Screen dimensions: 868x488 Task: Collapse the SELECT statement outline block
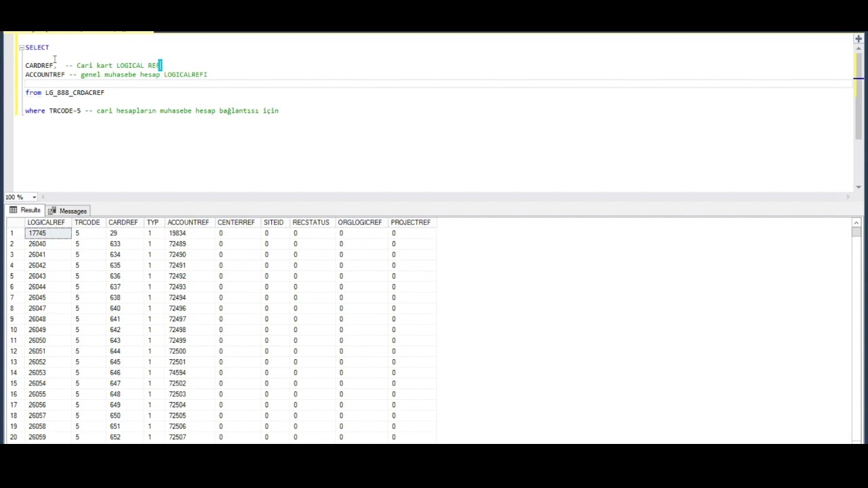21,47
